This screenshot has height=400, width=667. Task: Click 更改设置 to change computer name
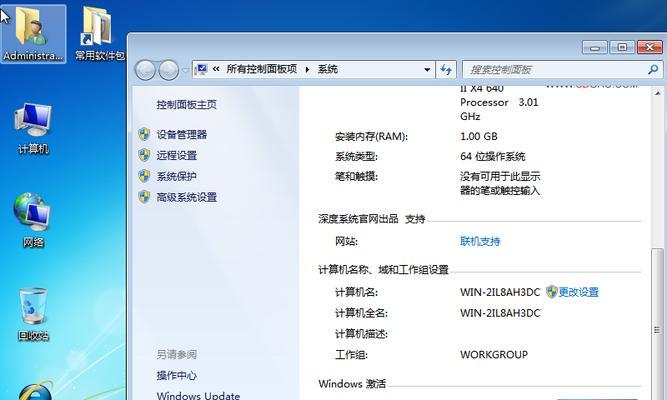click(579, 292)
